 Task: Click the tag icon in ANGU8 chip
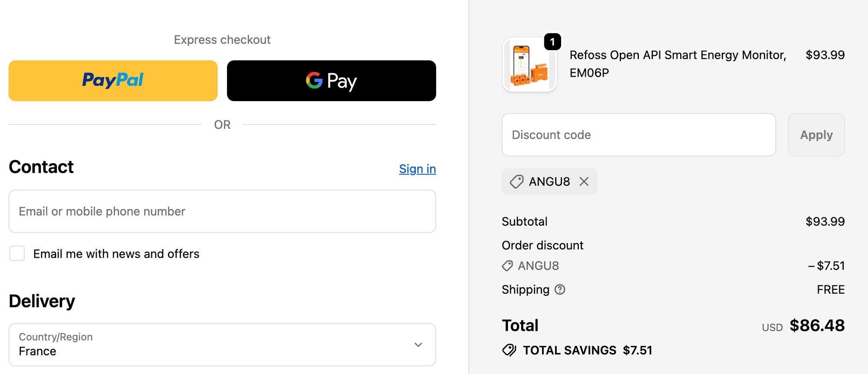[516, 181]
